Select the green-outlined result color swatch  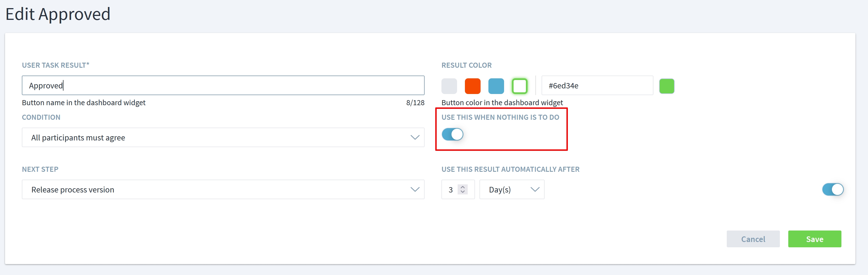tap(519, 86)
